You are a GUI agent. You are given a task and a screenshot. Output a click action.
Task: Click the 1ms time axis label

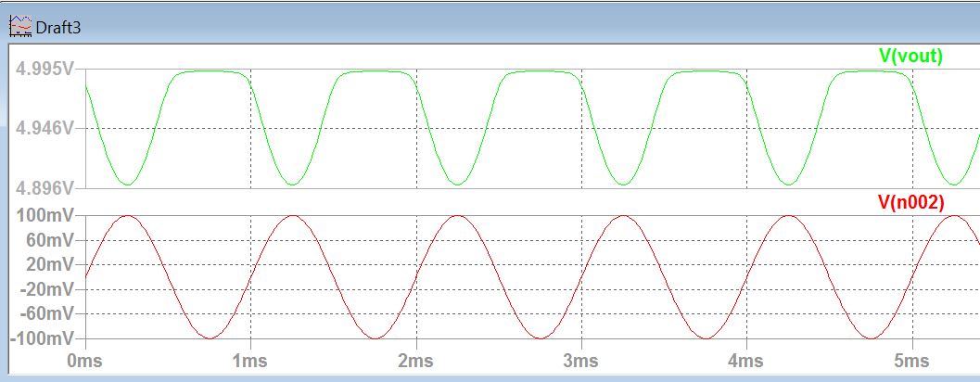tap(251, 361)
